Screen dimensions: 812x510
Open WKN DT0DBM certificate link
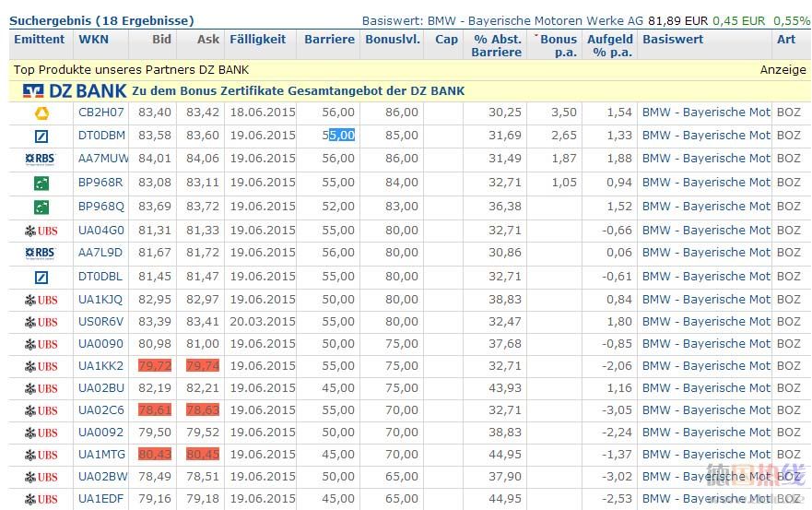(101, 136)
